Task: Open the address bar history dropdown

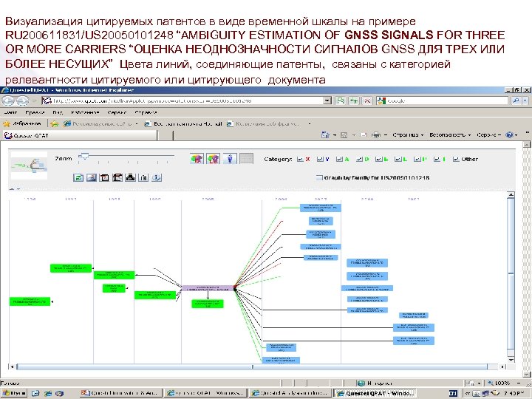Action: (x=327, y=100)
